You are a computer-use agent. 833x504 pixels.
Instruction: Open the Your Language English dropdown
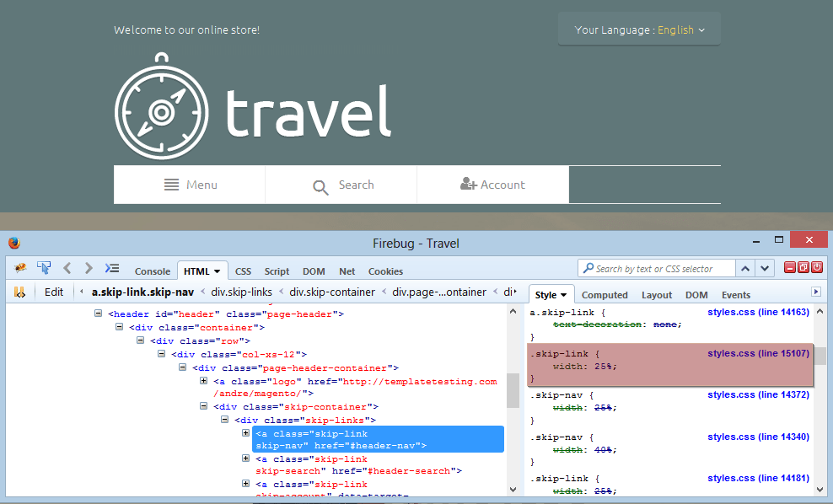638,29
